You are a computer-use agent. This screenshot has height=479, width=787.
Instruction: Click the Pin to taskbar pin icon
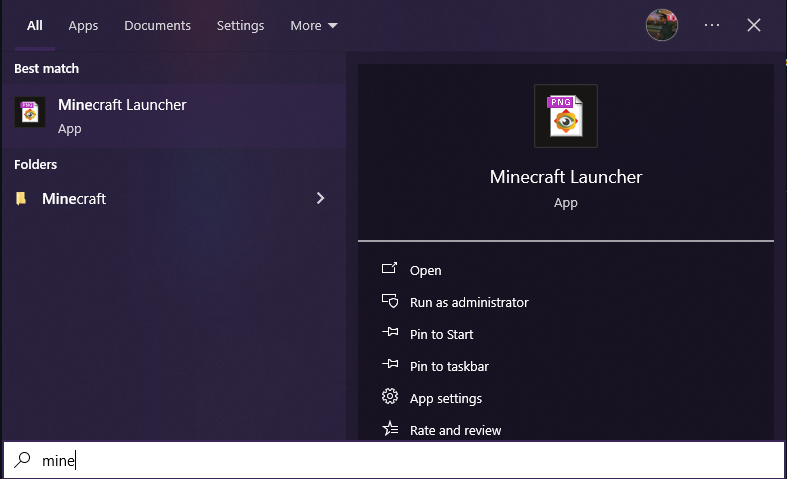[390, 364]
